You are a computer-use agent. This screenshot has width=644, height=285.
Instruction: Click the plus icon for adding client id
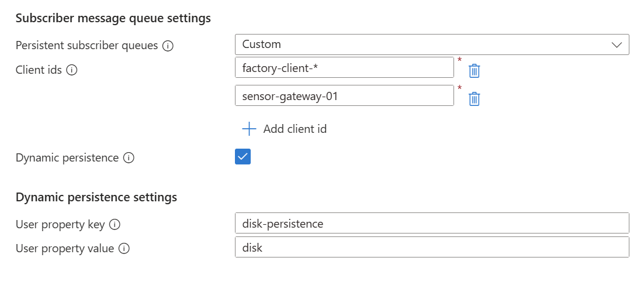250,129
